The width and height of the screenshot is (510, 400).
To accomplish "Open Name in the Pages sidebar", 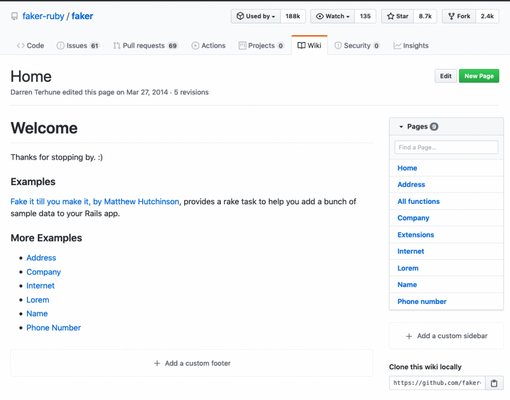I will coord(407,285).
